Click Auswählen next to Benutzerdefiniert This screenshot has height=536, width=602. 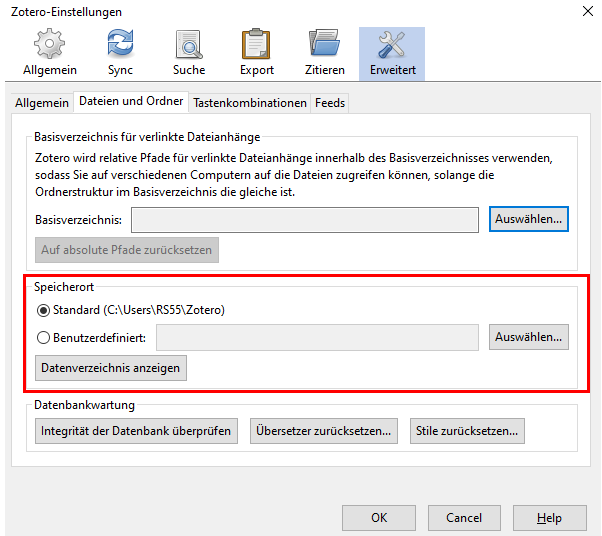[x=529, y=337]
